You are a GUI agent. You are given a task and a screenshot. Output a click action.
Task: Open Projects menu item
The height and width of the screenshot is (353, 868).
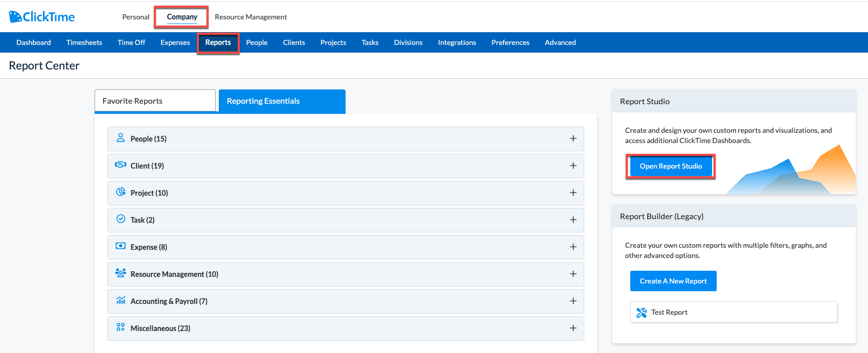pyautogui.click(x=333, y=42)
